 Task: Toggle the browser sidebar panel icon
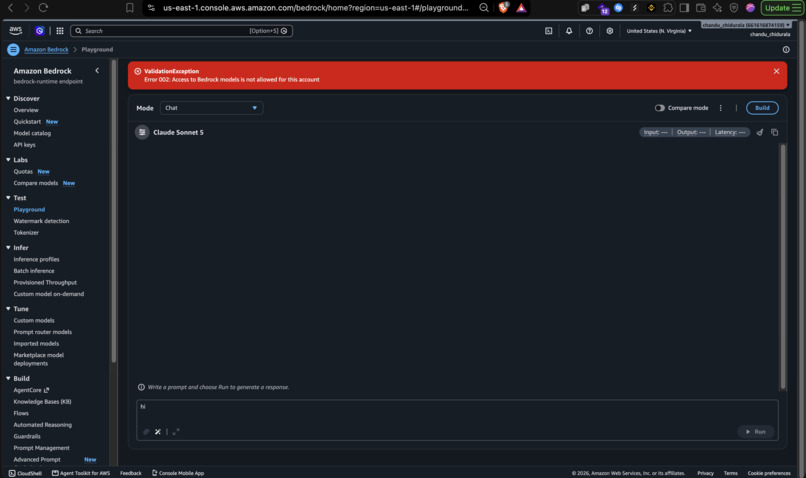(x=684, y=8)
